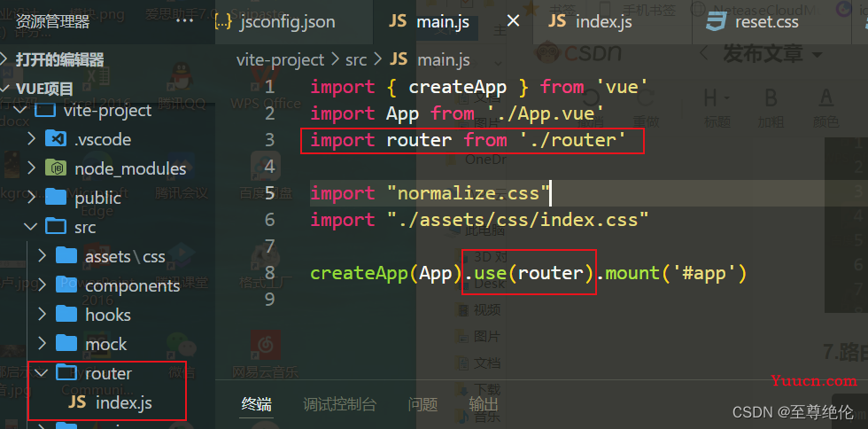
Task: Click the node_modules folder icon
Action: pos(55,168)
